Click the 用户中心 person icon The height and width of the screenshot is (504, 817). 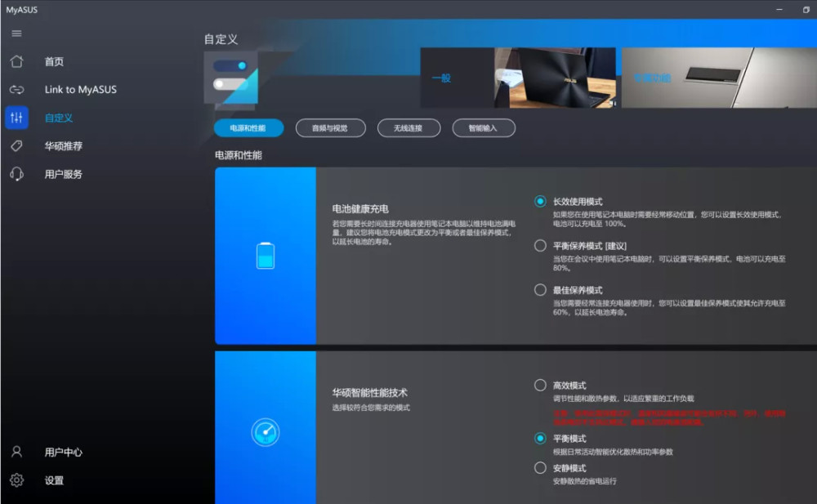[16, 452]
